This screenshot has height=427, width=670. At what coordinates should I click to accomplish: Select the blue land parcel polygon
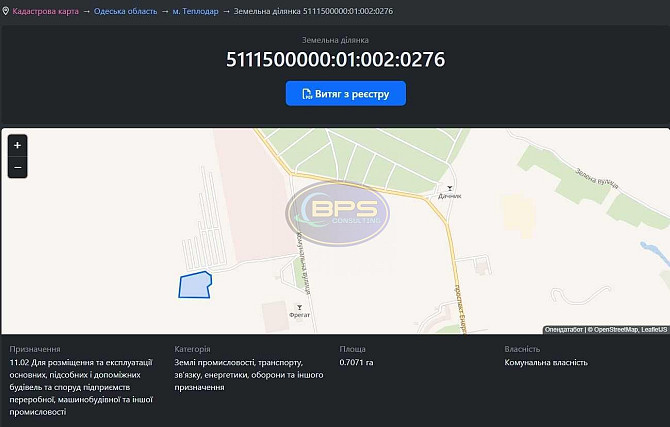point(195,285)
